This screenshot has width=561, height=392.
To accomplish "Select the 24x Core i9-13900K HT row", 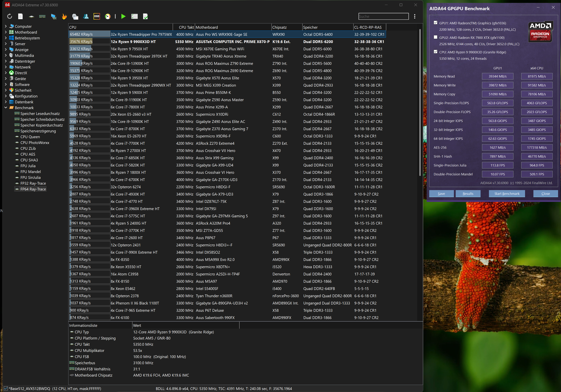I will (x=227, y=64).
